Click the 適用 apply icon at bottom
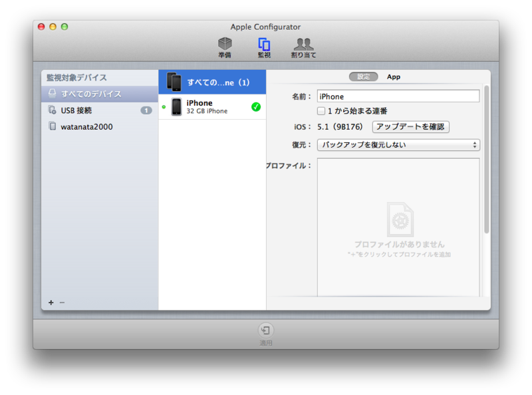This screenshot has width=532, height=395. click(265, 330)
